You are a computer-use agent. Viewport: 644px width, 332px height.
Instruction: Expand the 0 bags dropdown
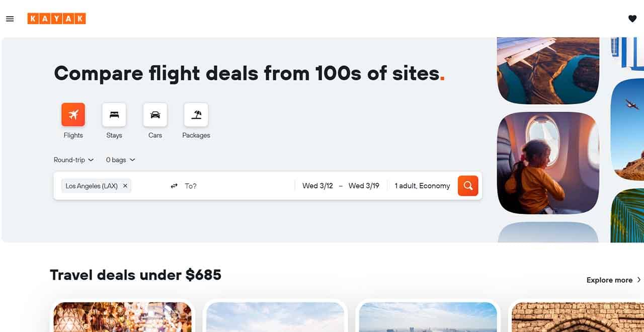(120, 160)
